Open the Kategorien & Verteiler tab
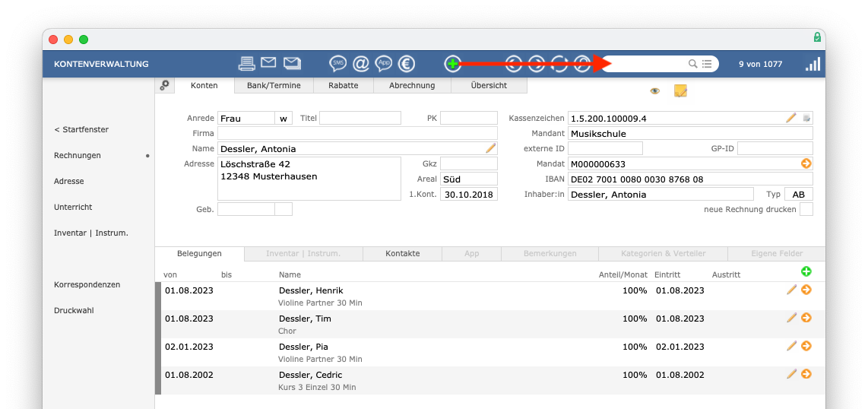This screenshot has height=409, width=868. [664, 253]
